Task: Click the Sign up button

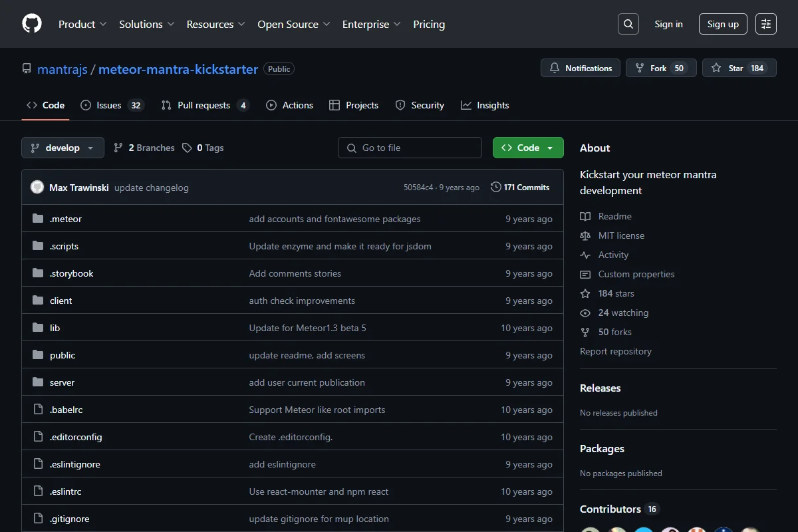Action: pos(723,24)
